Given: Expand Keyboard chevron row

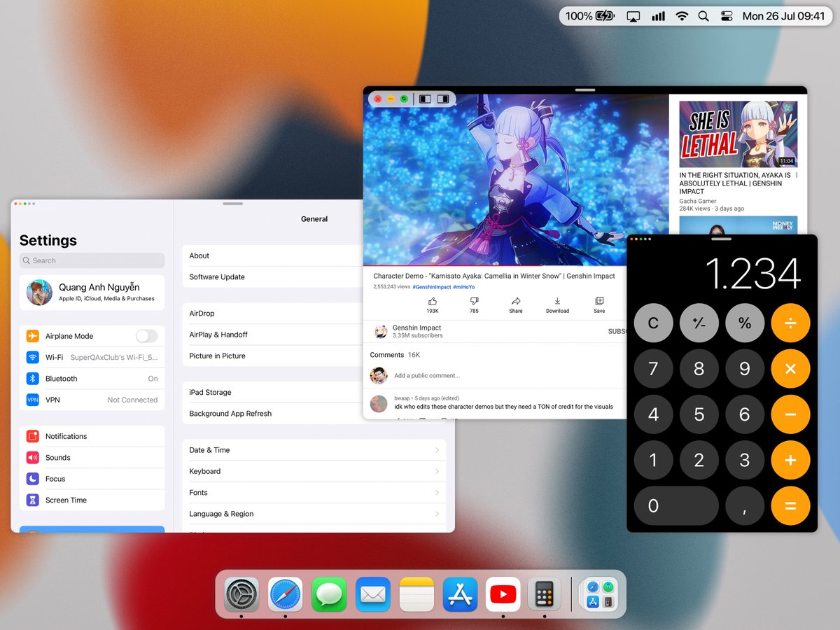Looking at the screenshot, I should click(314, 471).
